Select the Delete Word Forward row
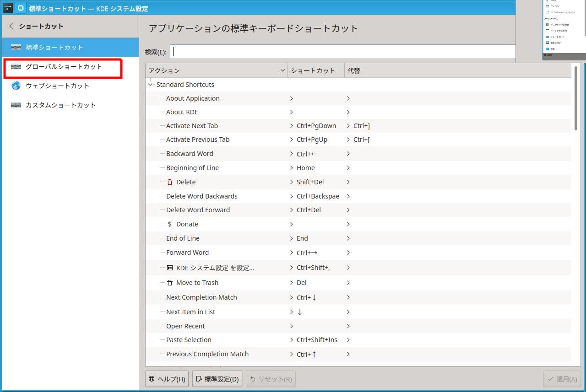Screen dimensions: 586x392 (358, 210)
